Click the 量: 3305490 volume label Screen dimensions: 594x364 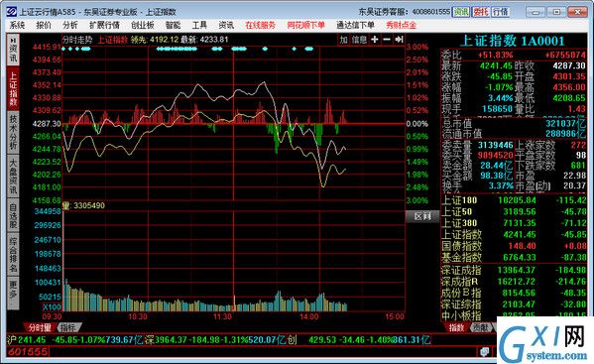point(83,205)
